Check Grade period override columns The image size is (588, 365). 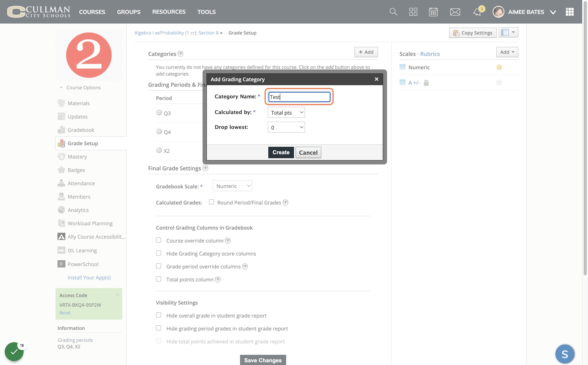pos(159,266)
